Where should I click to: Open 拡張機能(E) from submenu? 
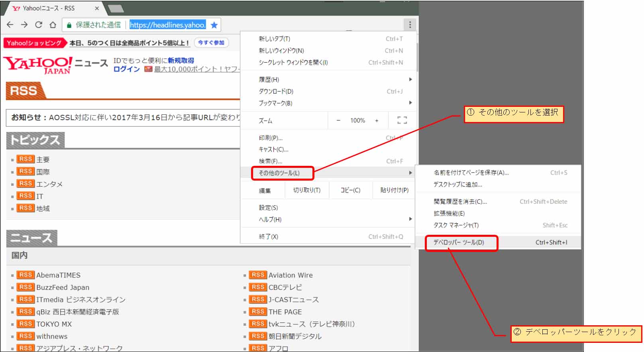(498, 214)
